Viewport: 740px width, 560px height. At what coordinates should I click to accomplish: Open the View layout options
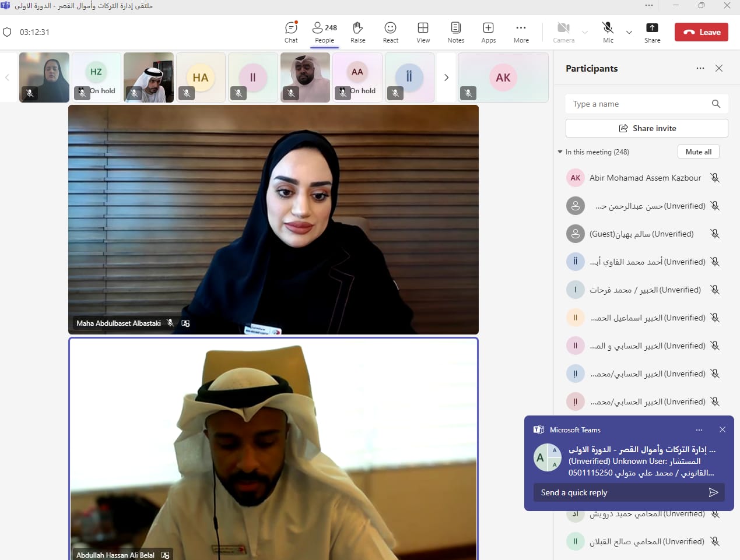click(423, 32)
